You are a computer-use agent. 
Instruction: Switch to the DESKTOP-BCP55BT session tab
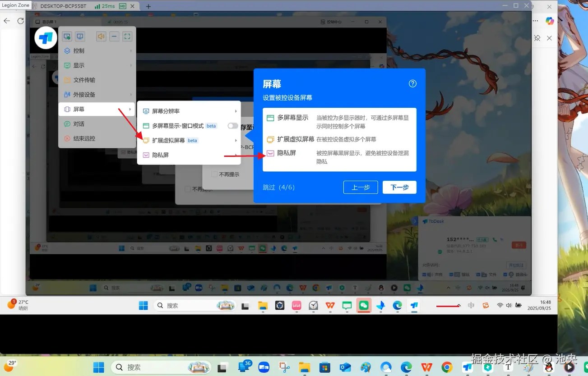point(64,6)
